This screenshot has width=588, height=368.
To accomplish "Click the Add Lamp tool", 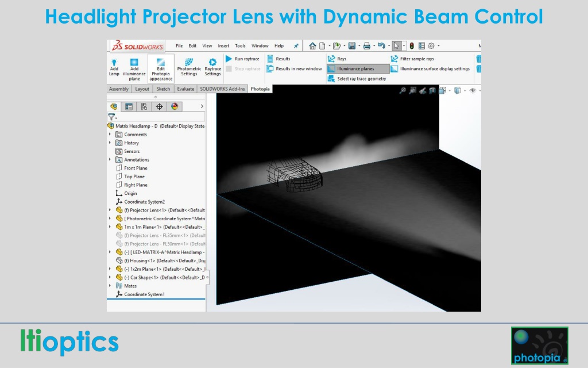I will 114,67.
